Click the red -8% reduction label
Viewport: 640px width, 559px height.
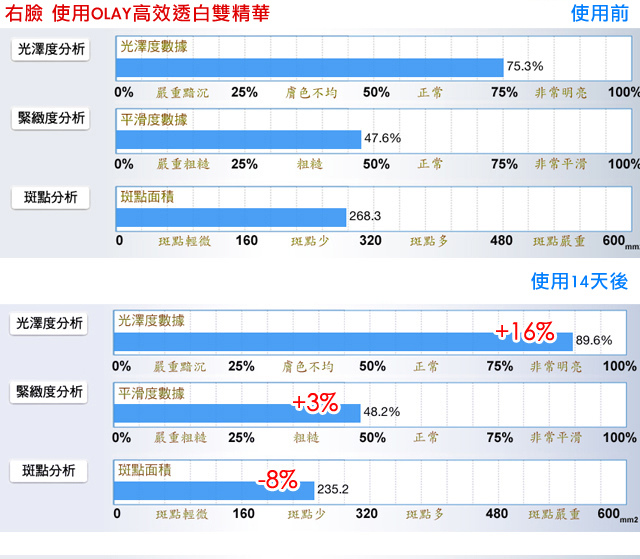[278, 480]
